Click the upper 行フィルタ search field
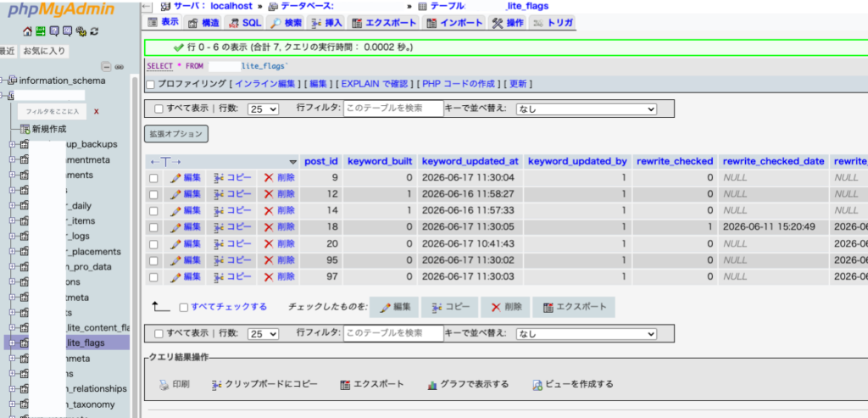The image size is (868, 418). (393, 109)
